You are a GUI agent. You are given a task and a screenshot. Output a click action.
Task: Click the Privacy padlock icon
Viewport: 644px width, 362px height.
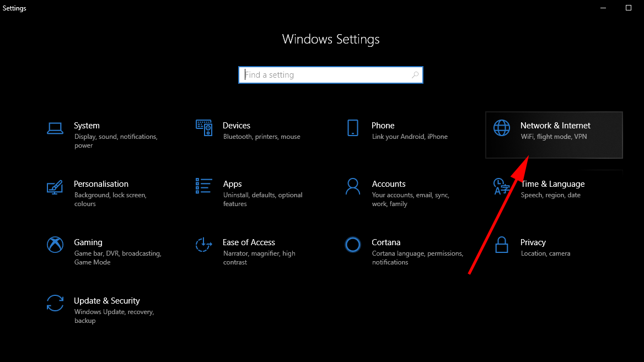502,245
